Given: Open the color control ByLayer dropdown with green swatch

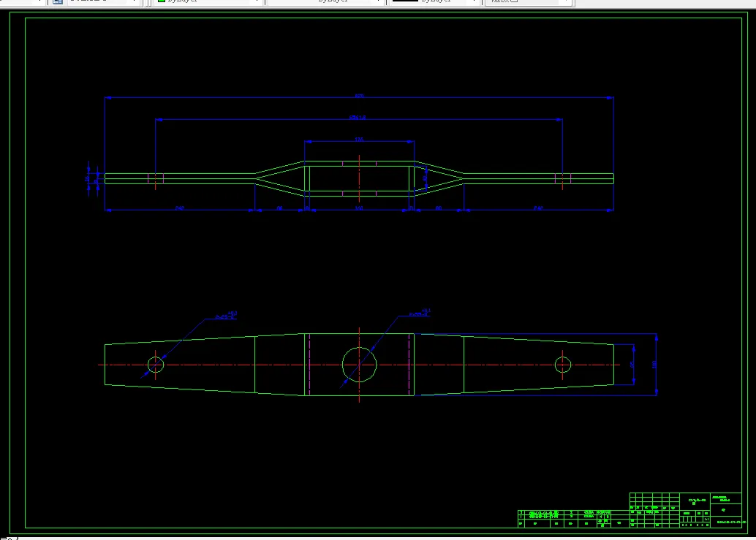Looking at the screenshot, I should tap(208, 1).
